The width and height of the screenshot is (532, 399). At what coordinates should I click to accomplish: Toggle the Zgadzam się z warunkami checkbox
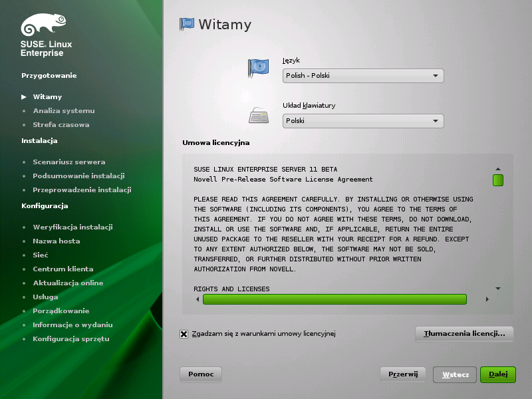184,334
